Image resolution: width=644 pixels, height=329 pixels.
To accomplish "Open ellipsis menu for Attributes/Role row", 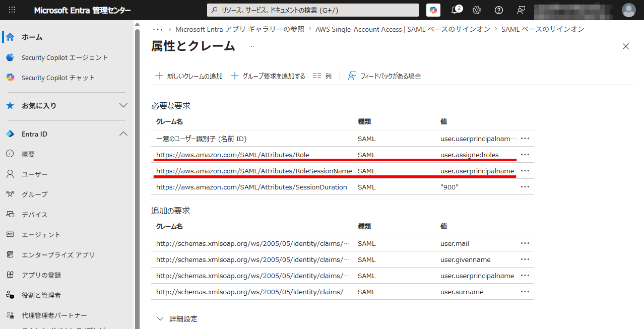I will [x=525, y=155].
